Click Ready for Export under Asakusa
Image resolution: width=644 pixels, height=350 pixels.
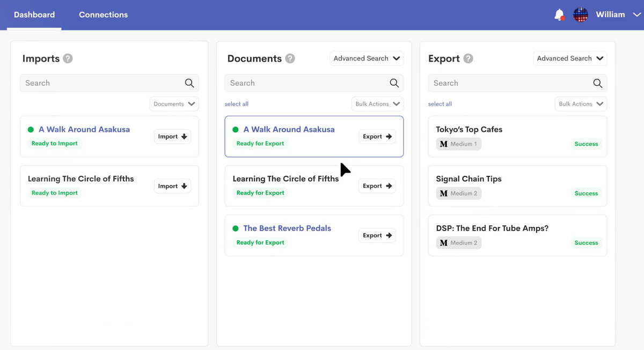[260, 144]
